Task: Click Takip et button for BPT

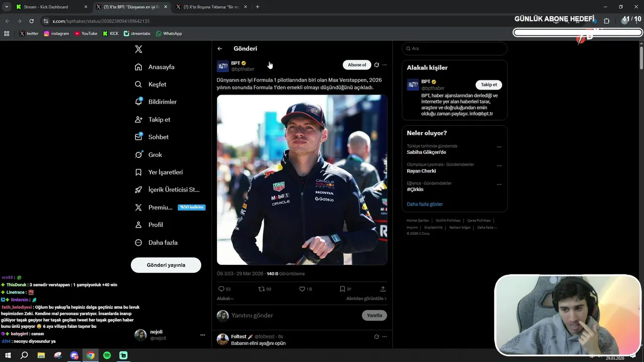Action: (489, 85)
